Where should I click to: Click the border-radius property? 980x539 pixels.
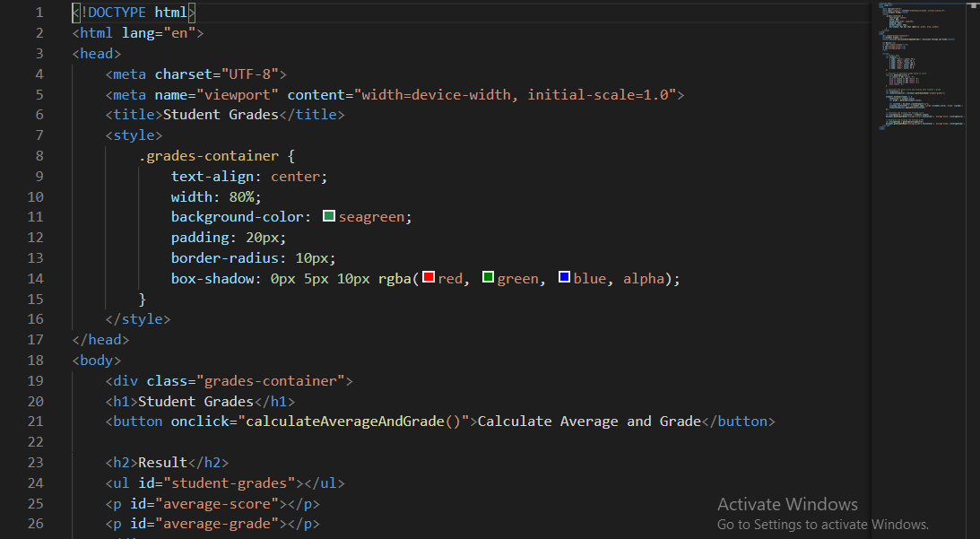[x=225, y=258]
